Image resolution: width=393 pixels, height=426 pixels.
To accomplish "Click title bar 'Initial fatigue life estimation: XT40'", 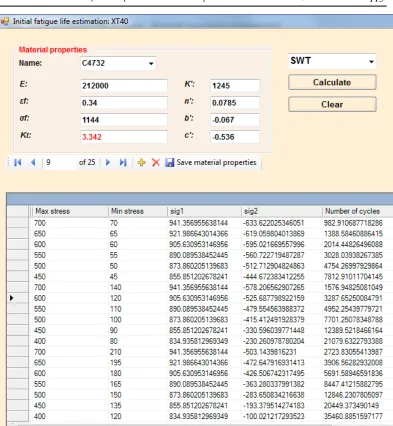I will [70, 22].
